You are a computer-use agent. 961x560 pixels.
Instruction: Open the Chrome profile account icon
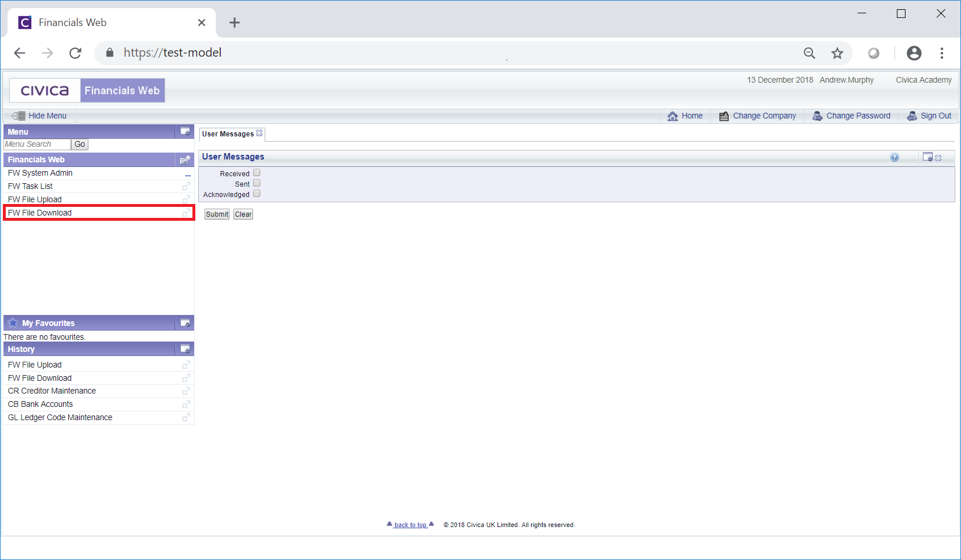point(914,53)
